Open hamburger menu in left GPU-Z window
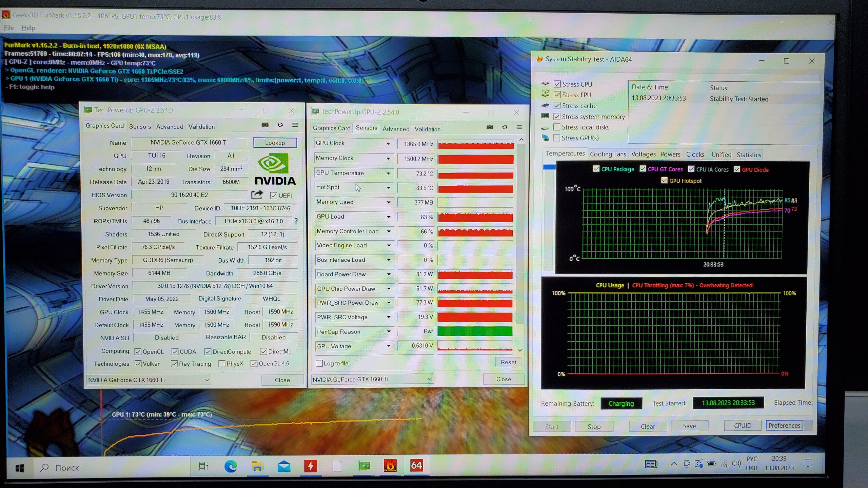The height and width of the screenshot is (488, 868). 295,125
